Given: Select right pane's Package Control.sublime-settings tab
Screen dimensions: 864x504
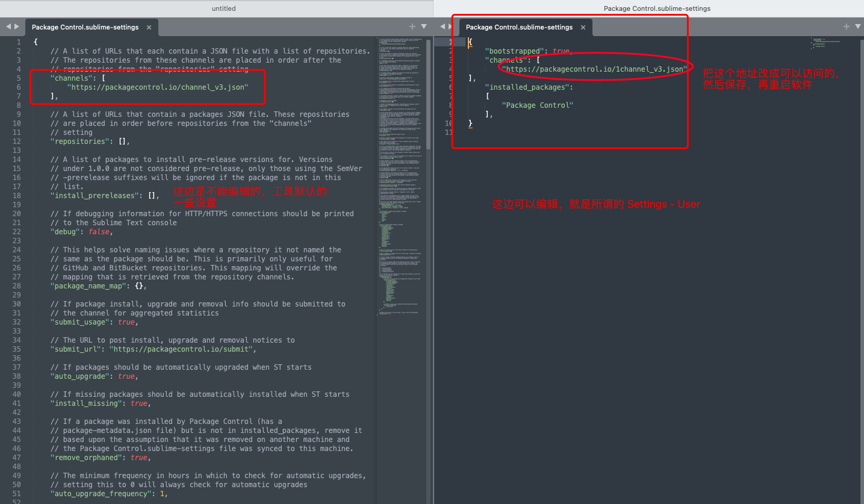Looking at the screenshot, I should click(x=519, y=27).
